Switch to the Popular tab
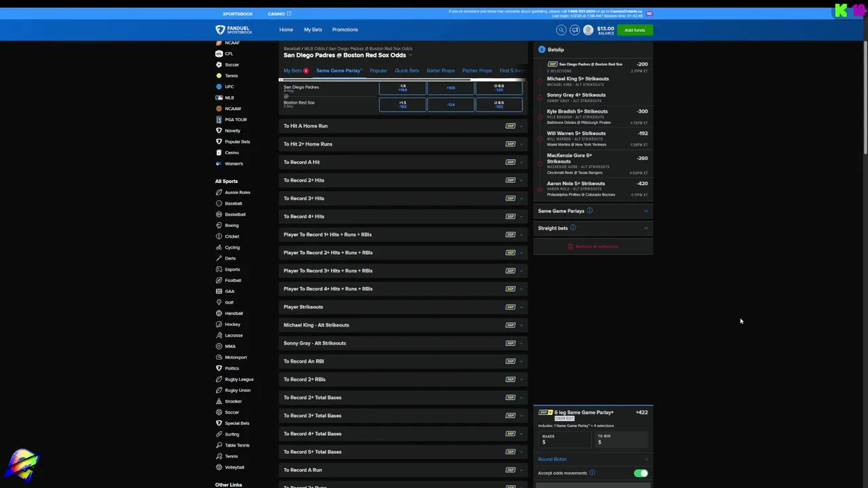 [378, 70]
